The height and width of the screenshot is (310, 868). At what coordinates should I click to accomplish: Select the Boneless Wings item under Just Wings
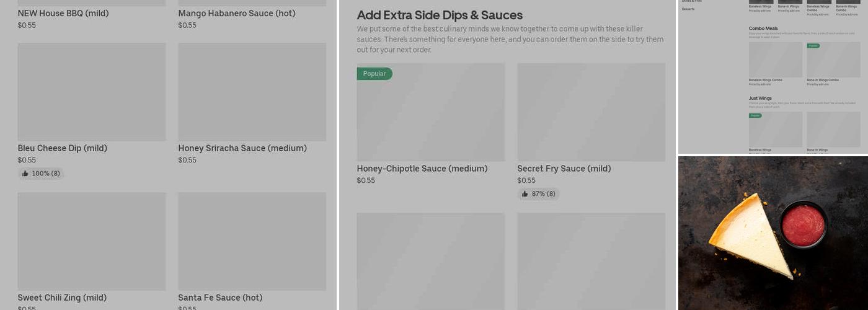point(775,130)
